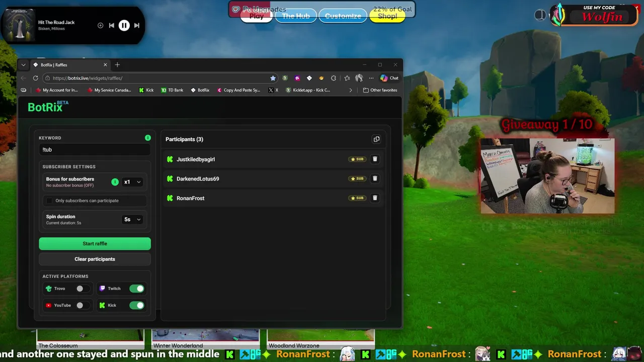
Task: Disable the Kick platform toggle
Action: coord(137,305)
